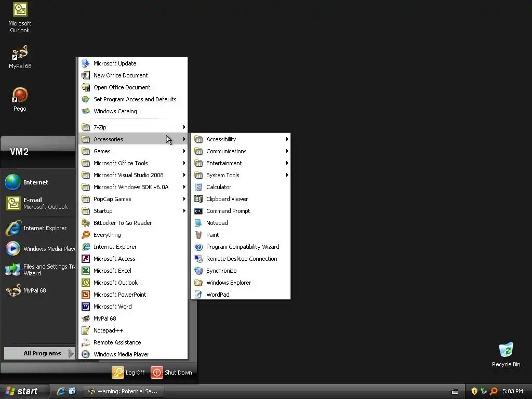Open Notepad from Accessories menu
Screen dimensions: 532x399
coord(241,223)
